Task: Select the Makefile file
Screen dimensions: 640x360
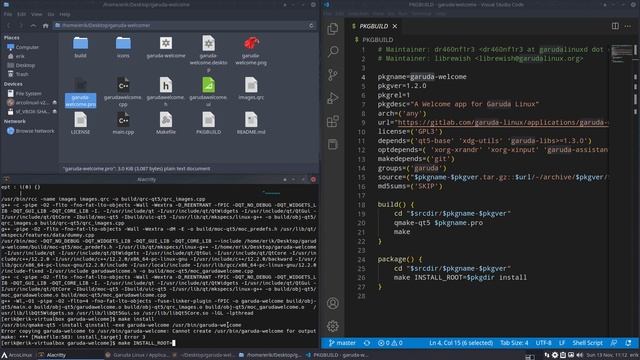Action: click(x=166, y=124)
